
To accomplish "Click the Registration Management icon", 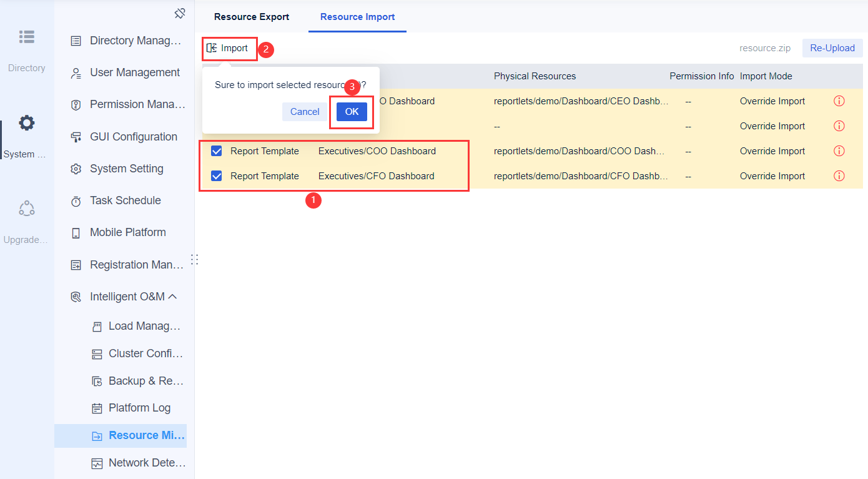I will (x=76, y=265).
